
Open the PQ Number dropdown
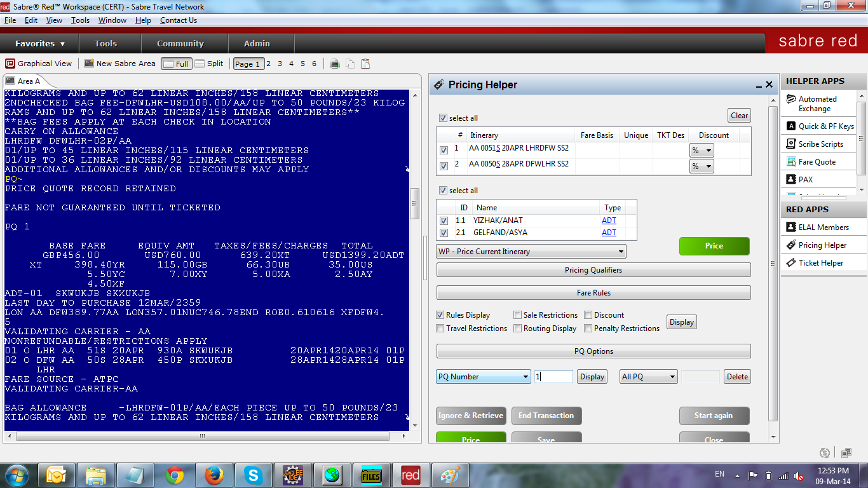point(483,377)
